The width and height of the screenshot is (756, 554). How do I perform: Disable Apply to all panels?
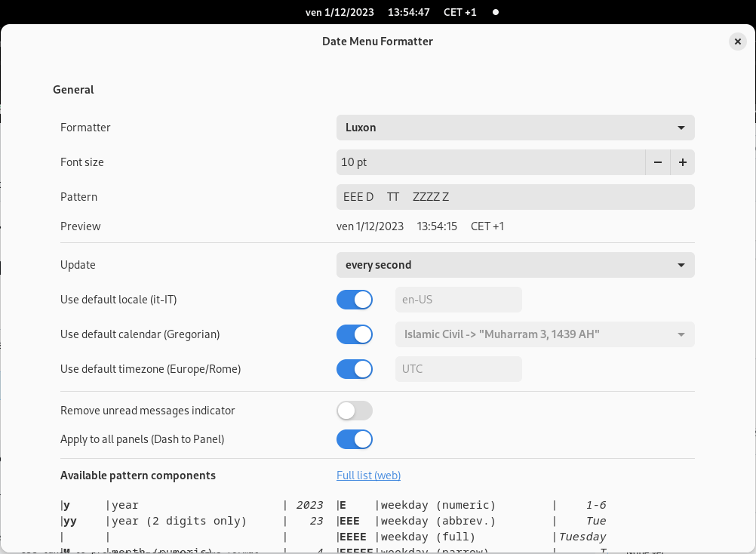tap(354, 439)
